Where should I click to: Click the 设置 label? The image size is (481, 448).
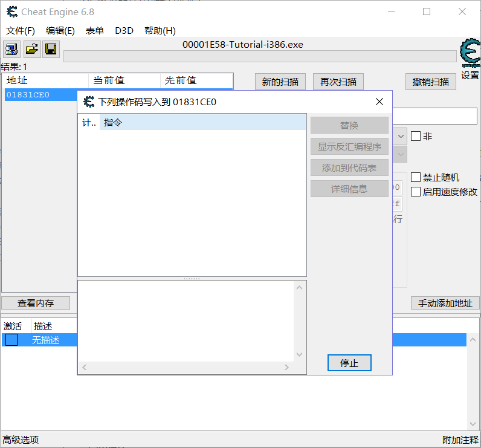pos(470,75)
